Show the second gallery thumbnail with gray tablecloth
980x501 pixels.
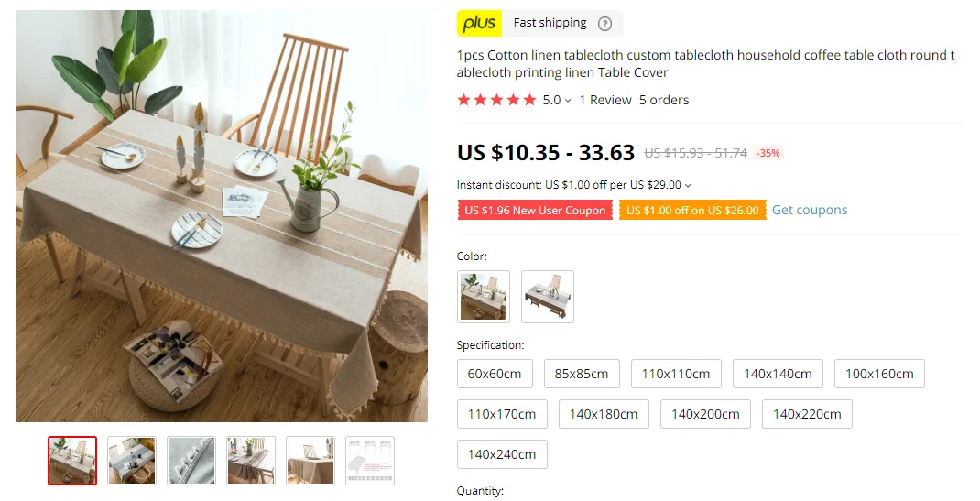(x=131, y=461)
